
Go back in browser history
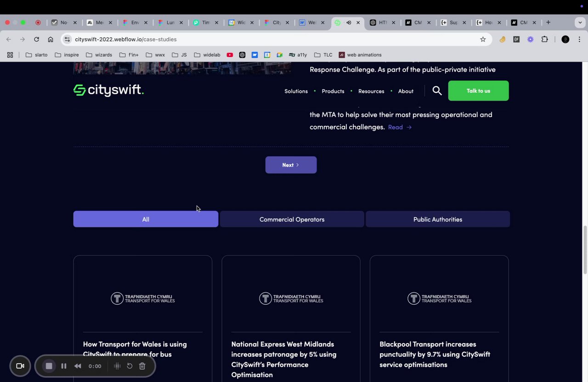pyautogui.click(x=8, y=40)
